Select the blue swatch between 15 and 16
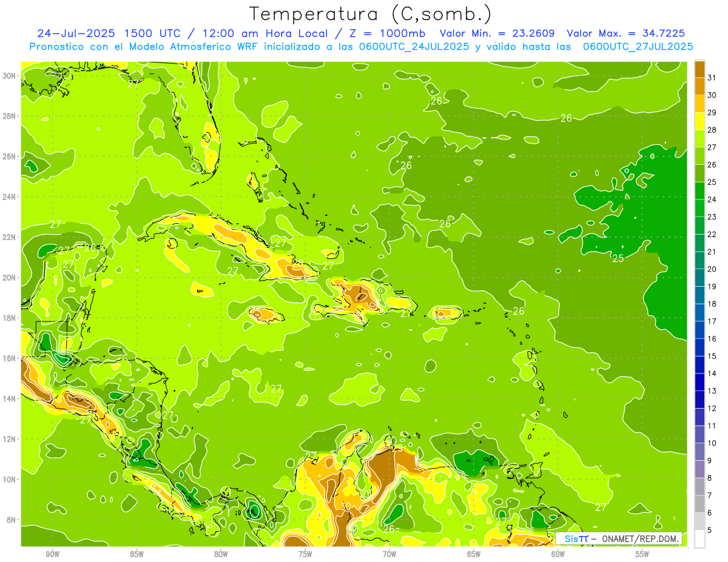Screen dimensions: 728x562 [699, 347]
